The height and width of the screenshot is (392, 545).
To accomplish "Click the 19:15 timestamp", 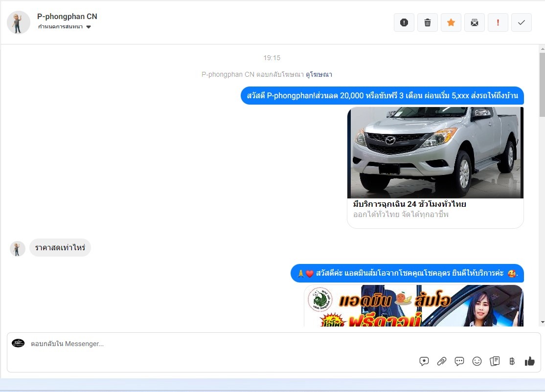I will pyautogui.click(x=272, y=58).
